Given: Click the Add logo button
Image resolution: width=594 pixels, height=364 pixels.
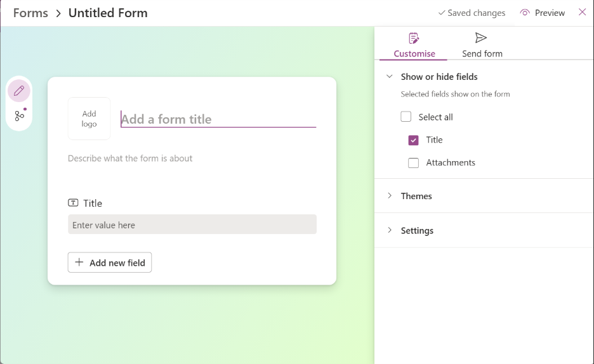Looking at the screenshot, I should click(x=89, y=119).
